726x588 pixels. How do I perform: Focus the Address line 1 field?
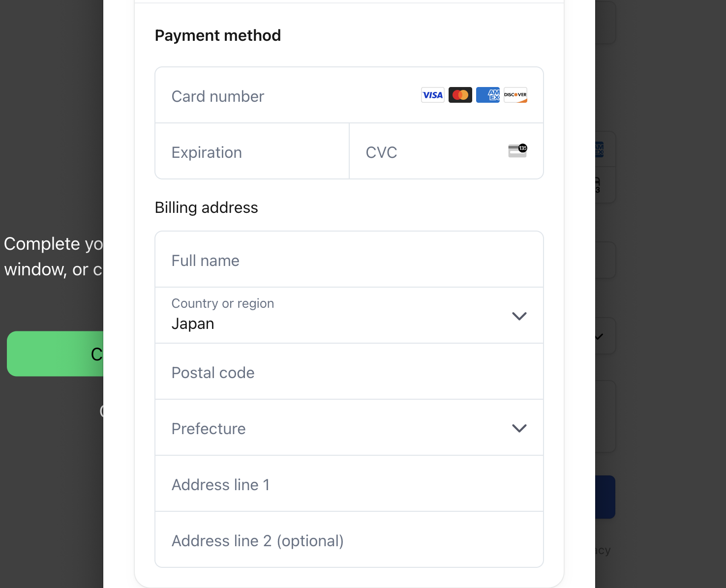(349, 484)
